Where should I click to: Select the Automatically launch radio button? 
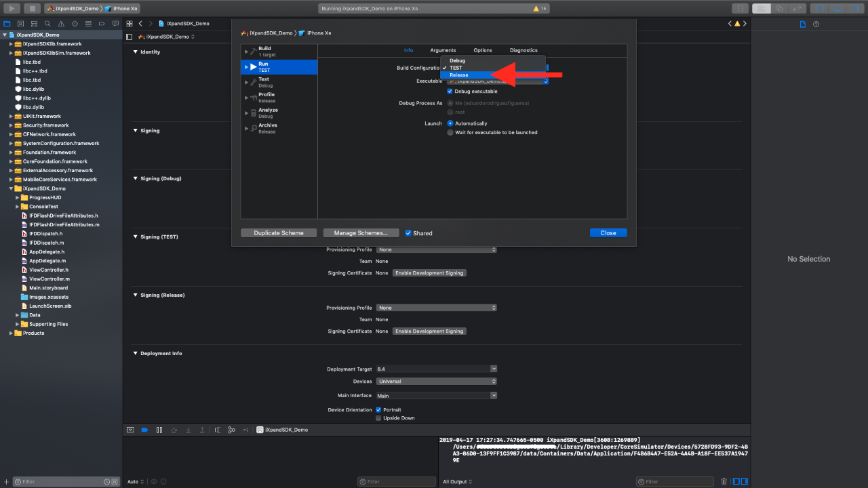pyautogui.click(x=450, y=123)
